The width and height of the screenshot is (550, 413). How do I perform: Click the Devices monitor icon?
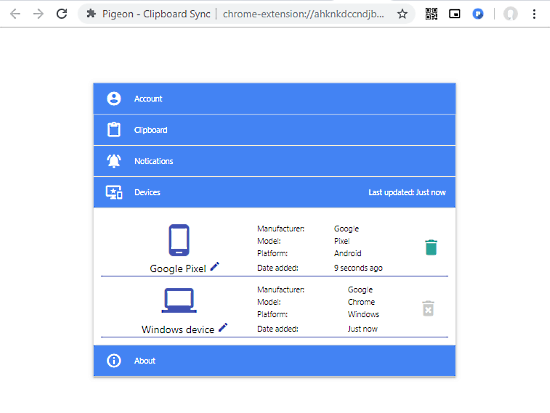click(x=114, y=192)
